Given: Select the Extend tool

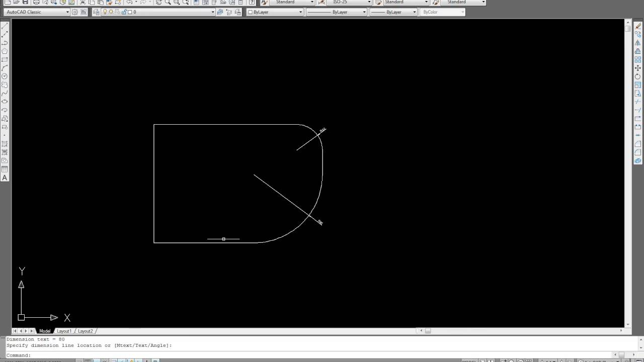Looking at the screenshot, I should pos(638,110).
